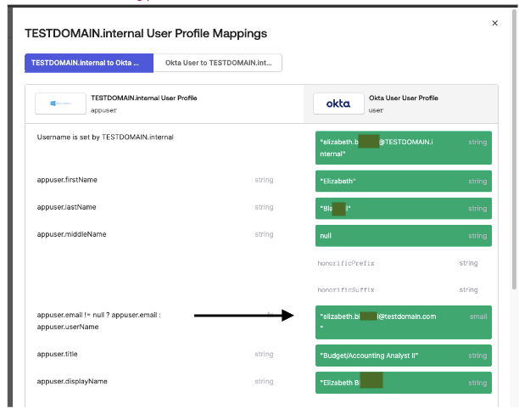Select the TESTDOMAIN.internal to Okta tab
This screenshot has height=420, width=519.
[89, 63]
